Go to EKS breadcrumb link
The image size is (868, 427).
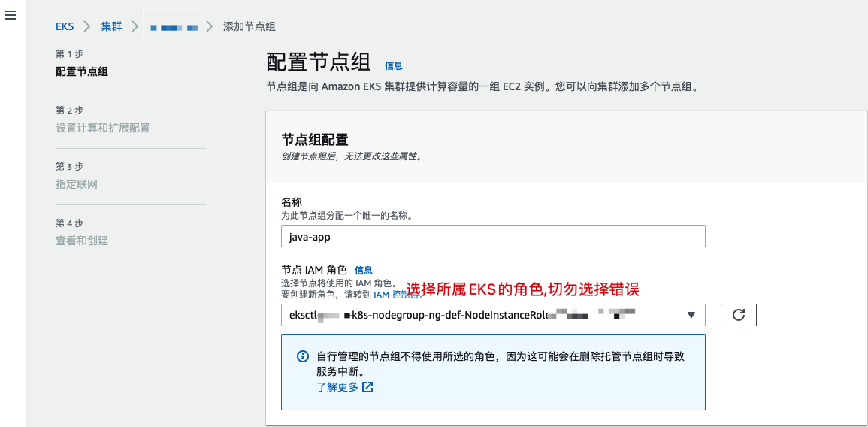point(65,26)
